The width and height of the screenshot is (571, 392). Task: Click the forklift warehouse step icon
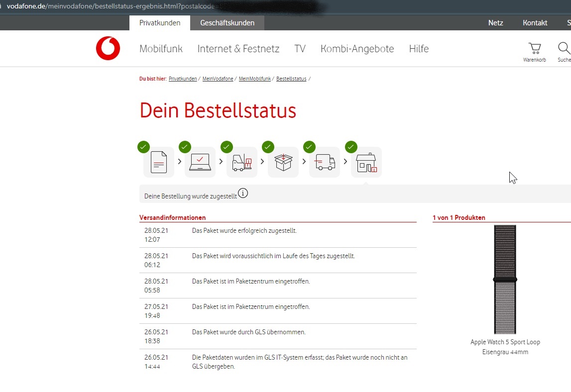242,162
